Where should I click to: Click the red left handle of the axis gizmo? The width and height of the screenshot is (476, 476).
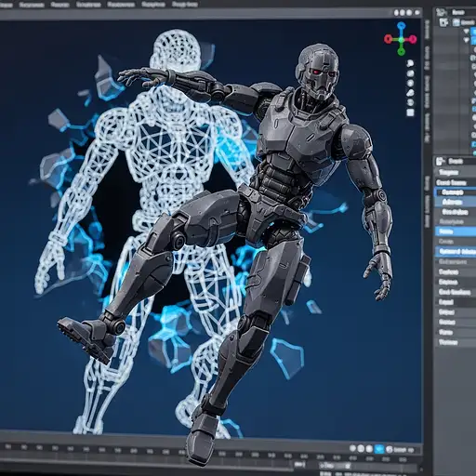click(389, 39)
